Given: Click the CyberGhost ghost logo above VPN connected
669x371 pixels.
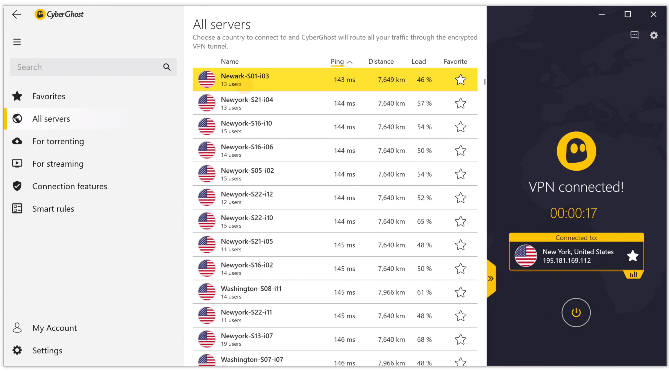Looking at the screenshot, I should [x=576, y=151].
